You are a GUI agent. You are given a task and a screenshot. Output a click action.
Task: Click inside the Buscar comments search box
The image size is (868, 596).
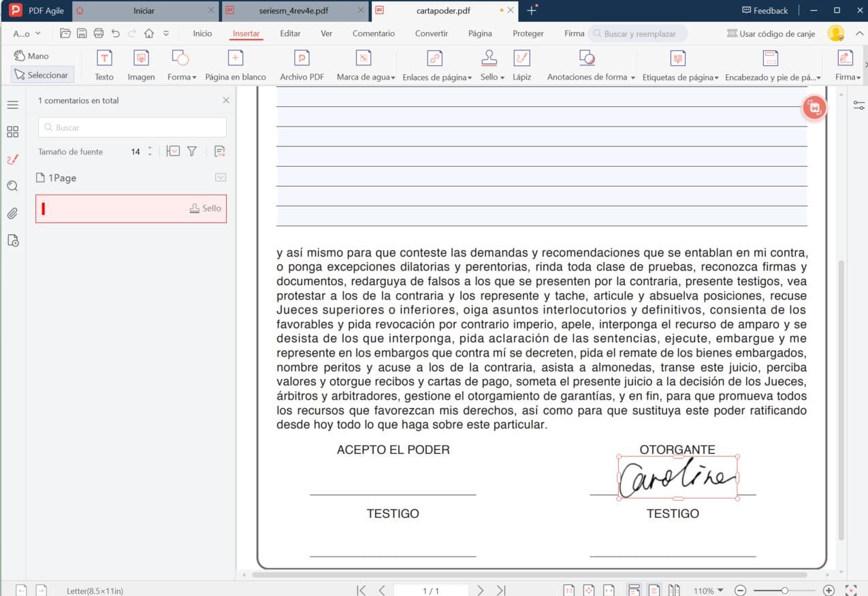(131, 127)
